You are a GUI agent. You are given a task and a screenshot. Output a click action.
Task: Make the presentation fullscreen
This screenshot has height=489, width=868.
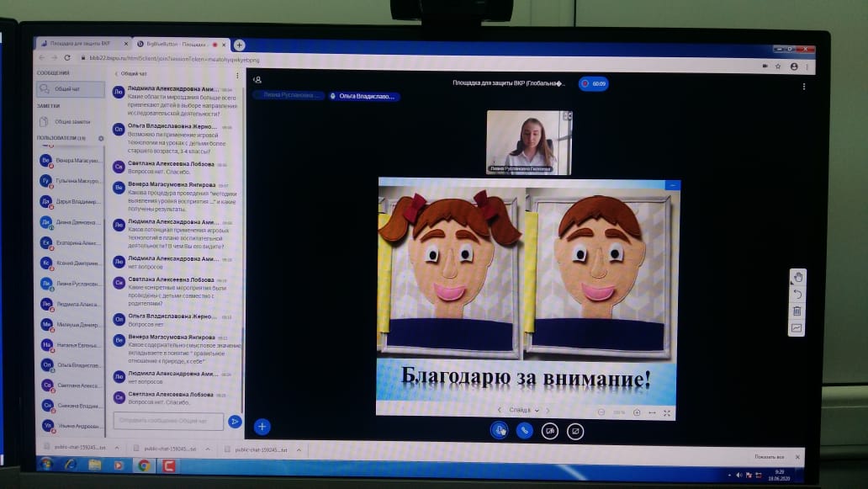coord(667,412)
